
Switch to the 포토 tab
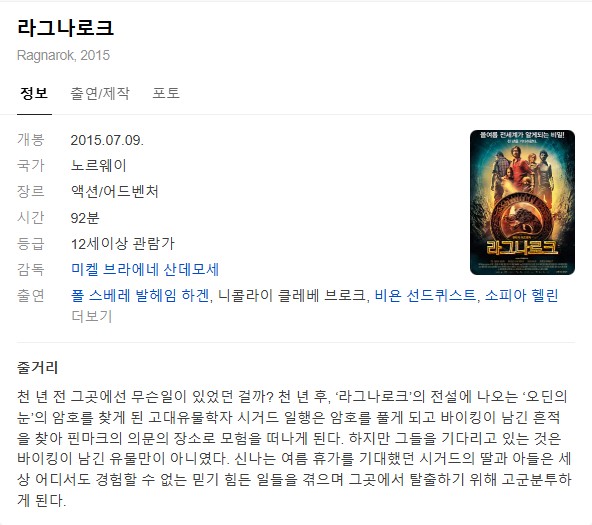(166, 93)
